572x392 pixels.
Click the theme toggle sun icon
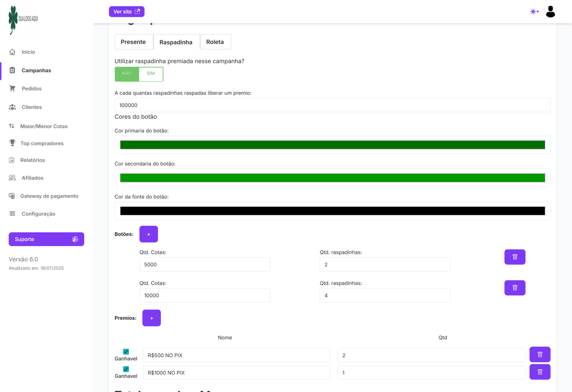coord(534,12)
